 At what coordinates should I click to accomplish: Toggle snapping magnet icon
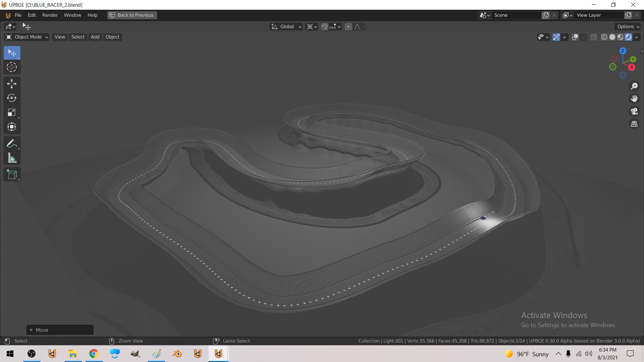[x=324, y=27]
